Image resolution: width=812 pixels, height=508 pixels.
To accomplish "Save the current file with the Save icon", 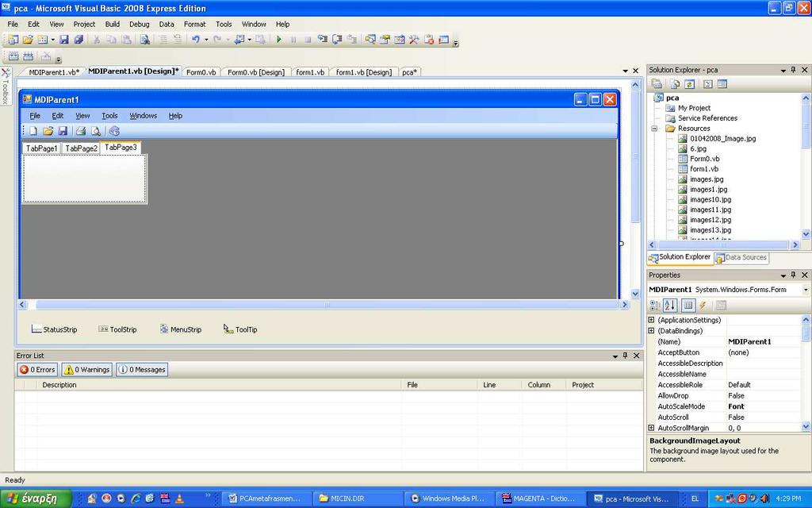I will click(x=63, y=40).
